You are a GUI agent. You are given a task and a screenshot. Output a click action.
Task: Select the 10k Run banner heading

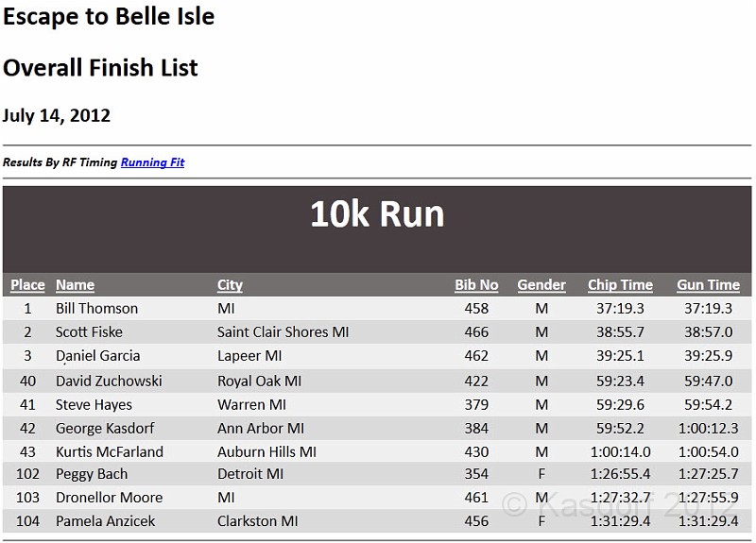377,214
